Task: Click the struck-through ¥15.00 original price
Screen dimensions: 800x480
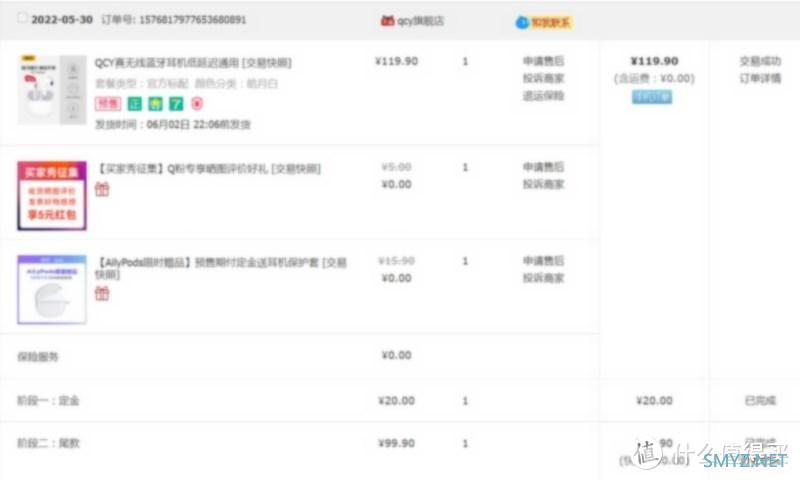Action: tap(396, 261)
